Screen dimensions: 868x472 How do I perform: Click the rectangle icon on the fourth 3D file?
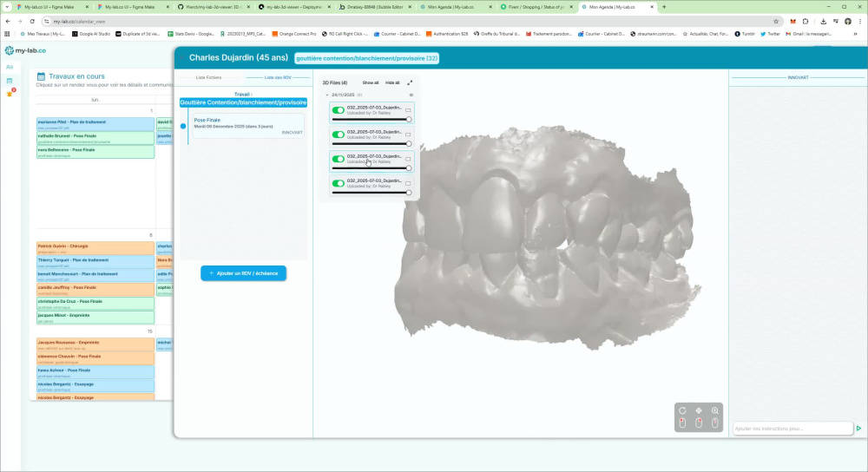(408, 183)
